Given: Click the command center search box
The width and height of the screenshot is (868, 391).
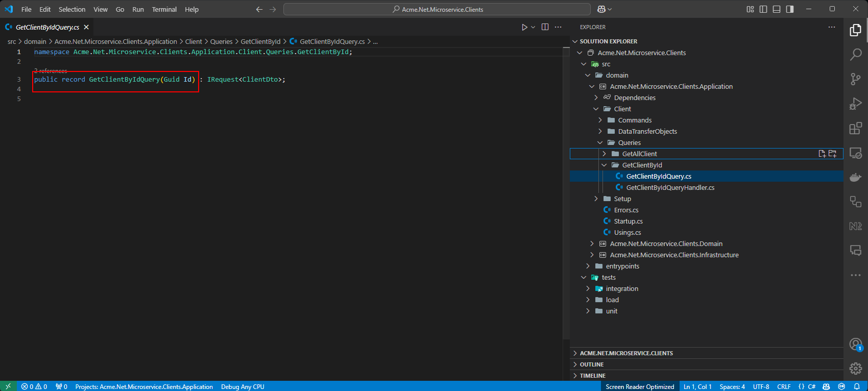Looking at the screenshot, I should click(x=437, y=9).
